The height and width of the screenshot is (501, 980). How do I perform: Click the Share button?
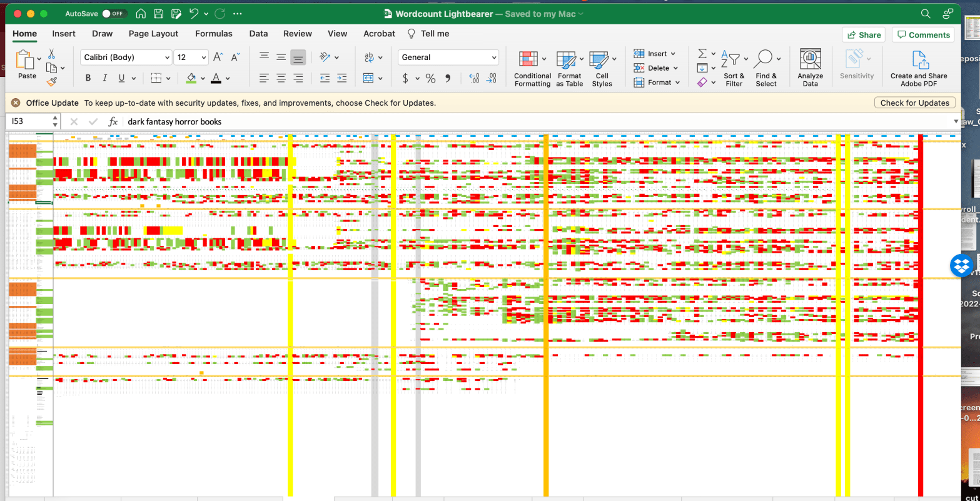pyautogui.click(x=862, y=35)
